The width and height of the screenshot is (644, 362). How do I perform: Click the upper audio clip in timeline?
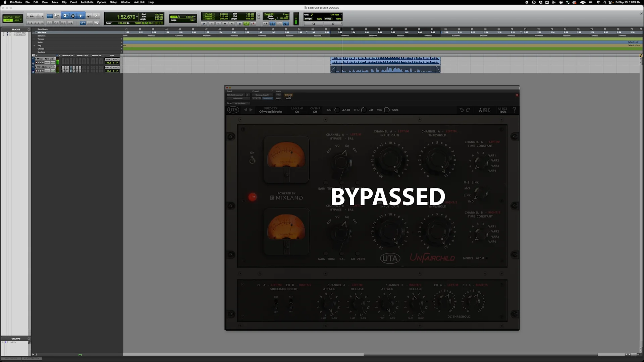click(385, 61)
